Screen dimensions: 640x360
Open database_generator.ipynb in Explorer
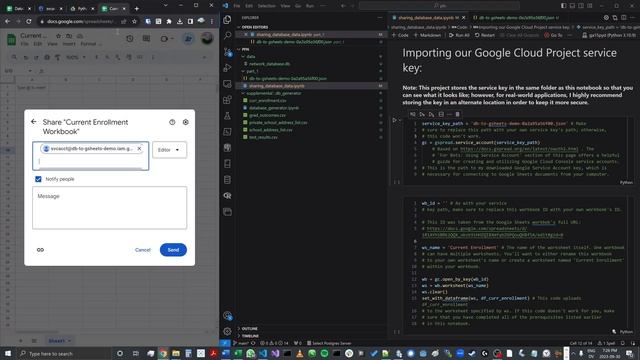273,108
